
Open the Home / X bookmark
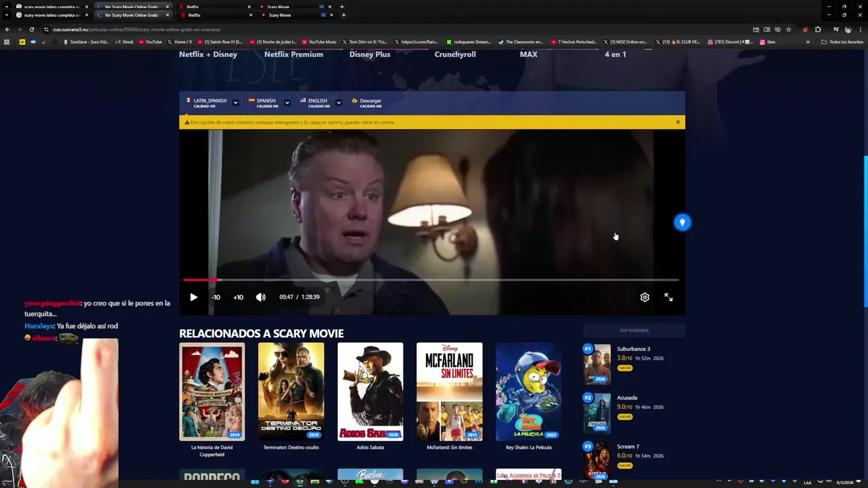click(x=180, y=42)
